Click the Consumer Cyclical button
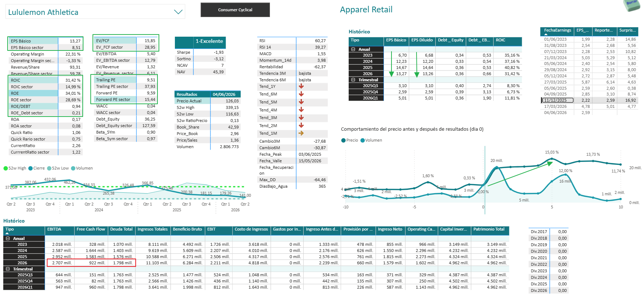Screen dimensions: 644x297 click(235, 10)
